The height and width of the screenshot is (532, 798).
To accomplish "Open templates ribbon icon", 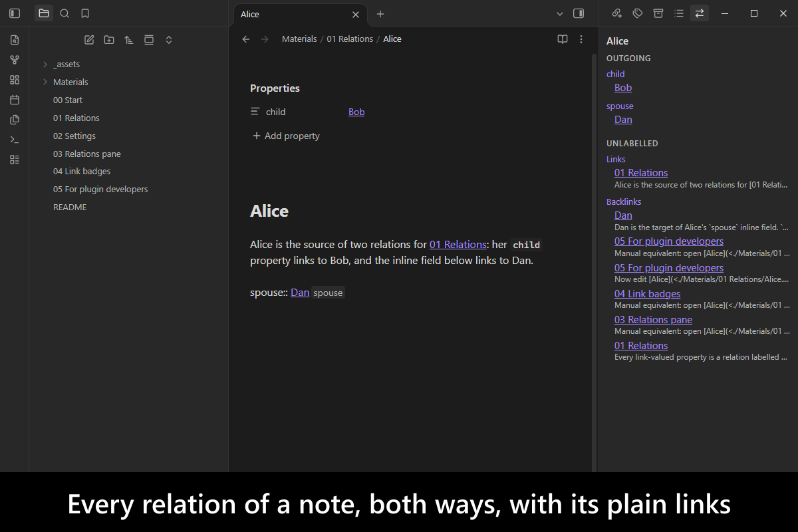I will click(15, 120).
